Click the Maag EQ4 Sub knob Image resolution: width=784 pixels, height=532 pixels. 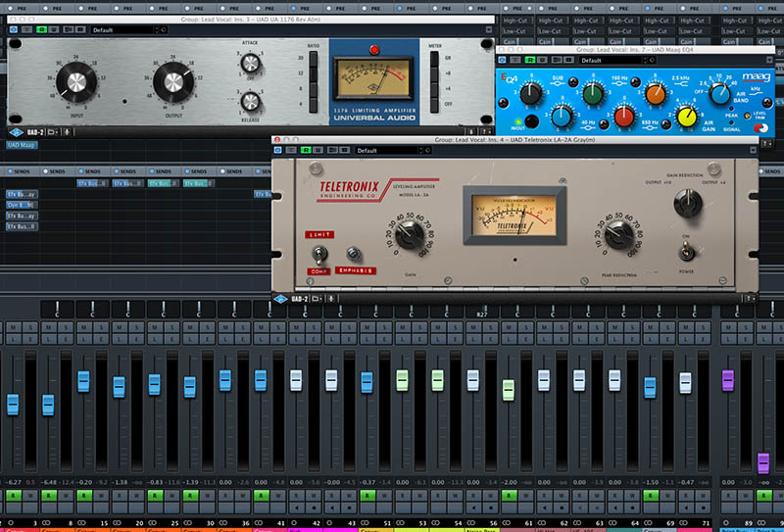click(530, 94)
